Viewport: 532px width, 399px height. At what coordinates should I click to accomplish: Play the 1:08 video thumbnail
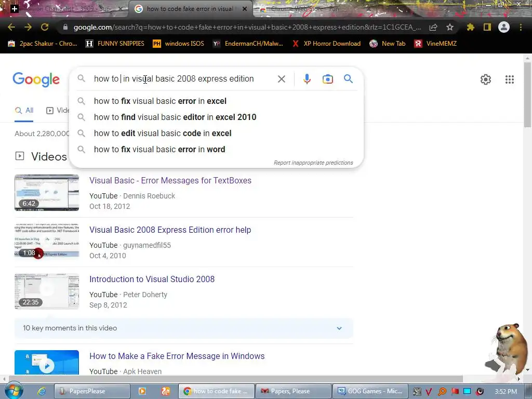(x=47, y=241)
